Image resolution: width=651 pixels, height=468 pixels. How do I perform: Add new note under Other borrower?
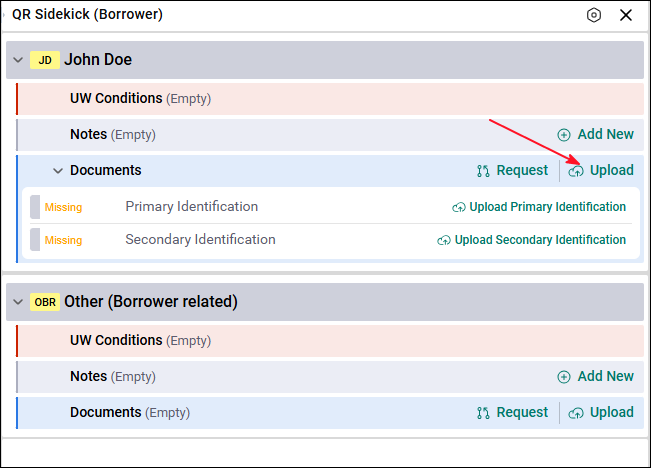[x=595, y=377]
